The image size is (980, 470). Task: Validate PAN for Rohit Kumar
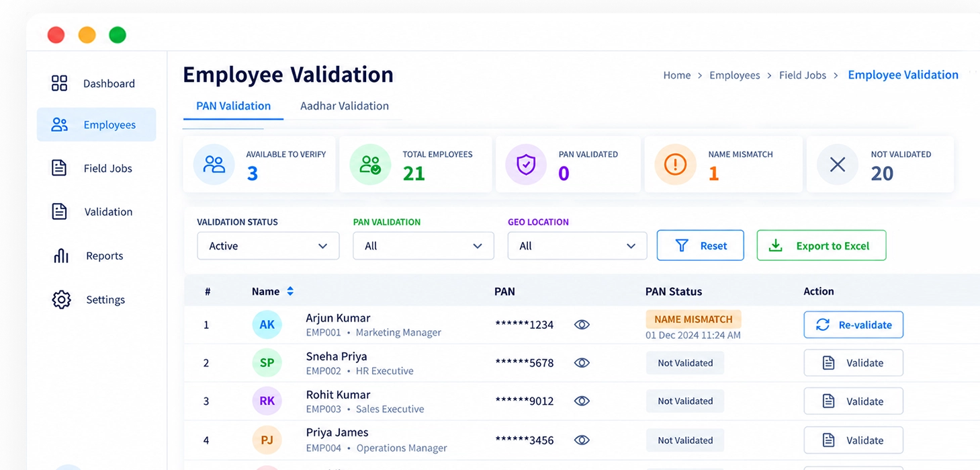(x=853, y=401)
